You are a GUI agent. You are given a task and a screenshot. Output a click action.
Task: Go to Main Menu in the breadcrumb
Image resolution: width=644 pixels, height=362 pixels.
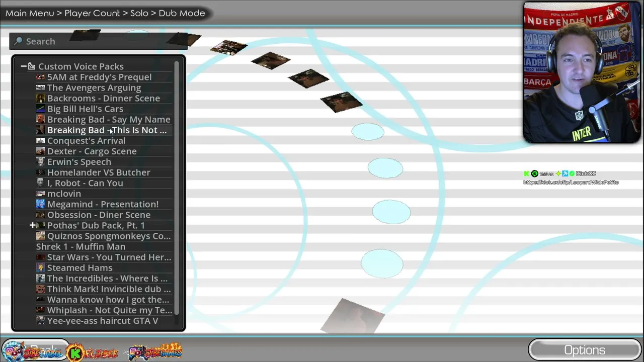pos(30,13)
